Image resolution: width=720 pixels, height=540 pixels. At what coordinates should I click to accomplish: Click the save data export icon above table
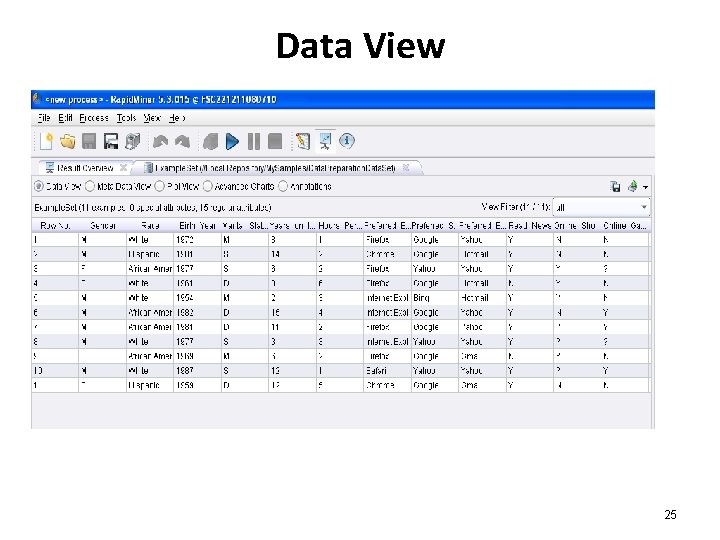615,186
